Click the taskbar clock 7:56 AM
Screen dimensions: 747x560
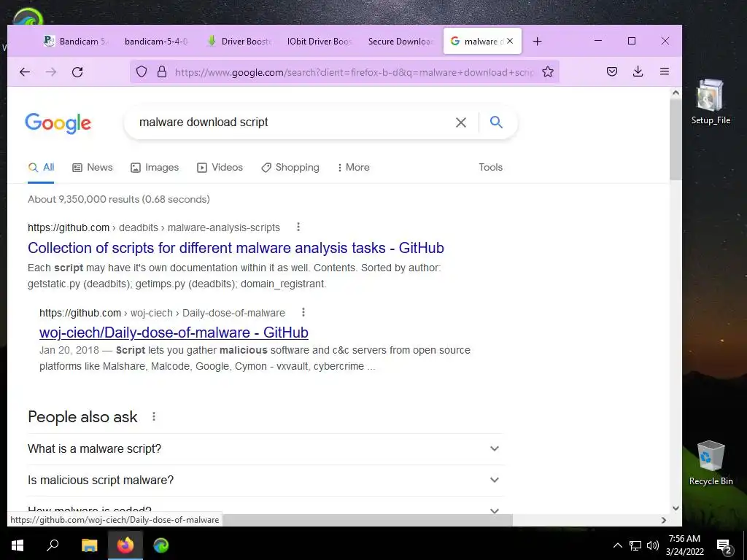pyautogui.click(x=684, y=545)
